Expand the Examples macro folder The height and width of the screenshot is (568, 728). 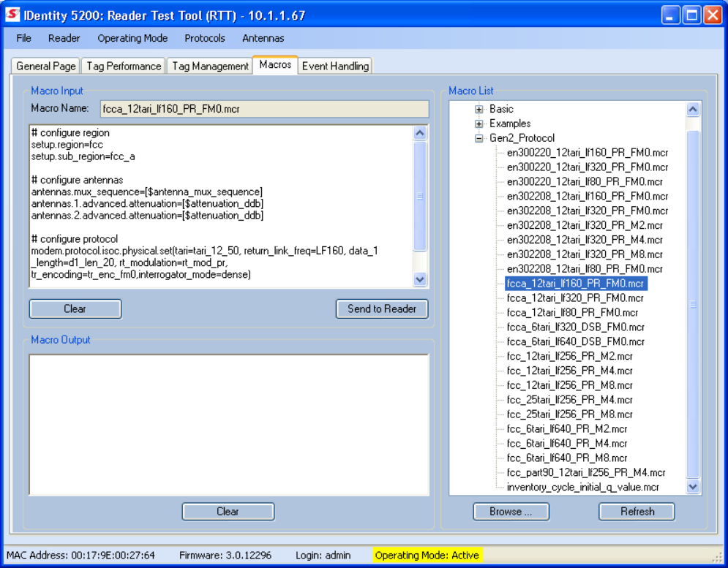pos(479,124)
